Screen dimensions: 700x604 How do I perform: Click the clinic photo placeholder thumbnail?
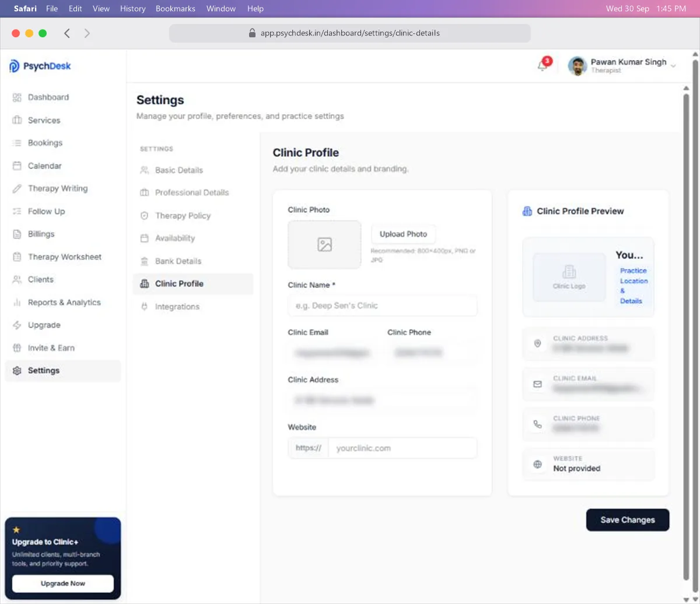click(x=324, y=245)
